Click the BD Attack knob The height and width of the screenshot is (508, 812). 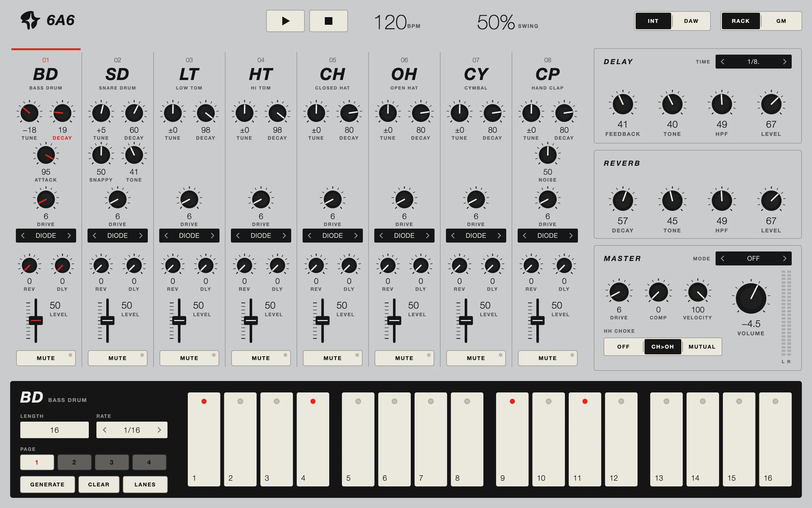pos(46,155)
